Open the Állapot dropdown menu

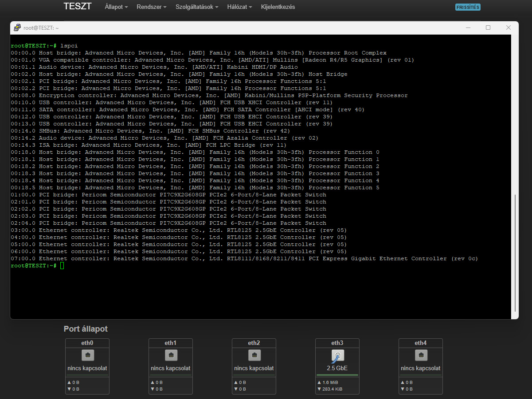coord(117,7)
